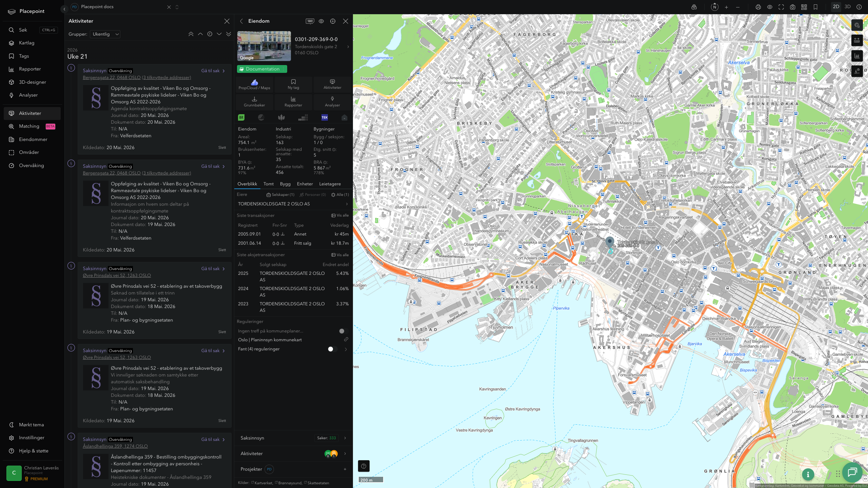Open the measurement ruler map tool
This screenshot has height=488, width=868.
(x=857, y=40)
